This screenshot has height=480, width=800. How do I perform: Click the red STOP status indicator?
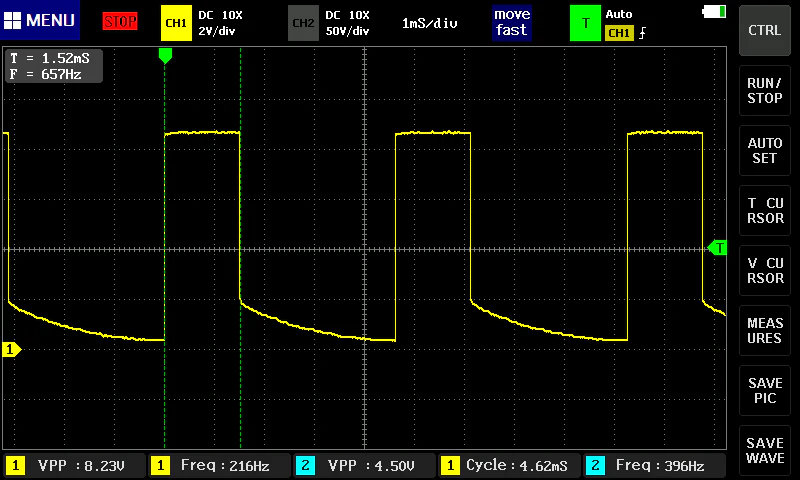coord(120,21)
